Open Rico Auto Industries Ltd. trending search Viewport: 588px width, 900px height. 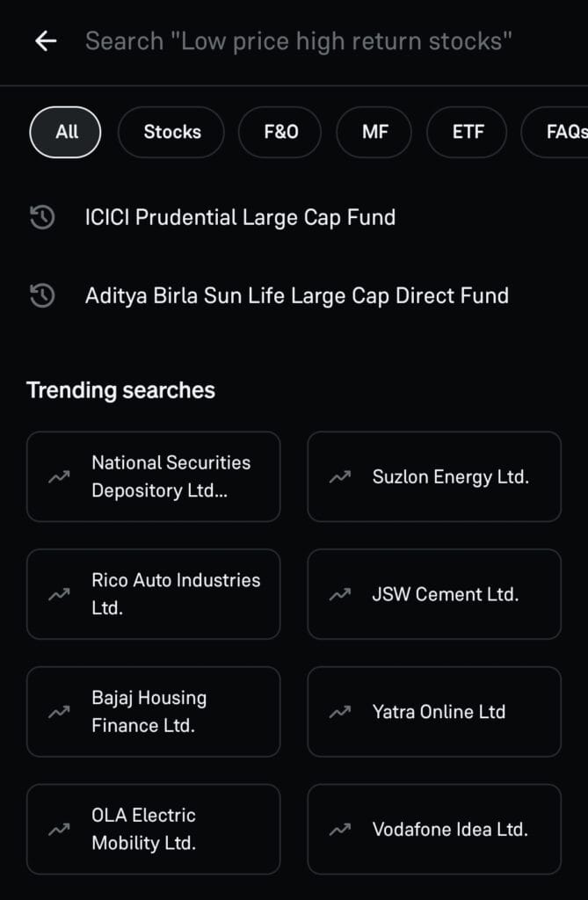(154, 594)
